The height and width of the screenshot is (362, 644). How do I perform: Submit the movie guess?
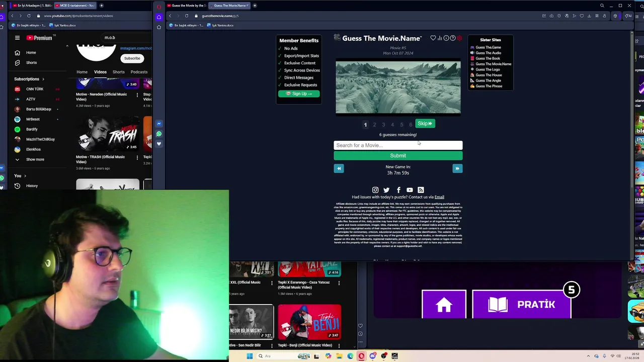[398, 156]
